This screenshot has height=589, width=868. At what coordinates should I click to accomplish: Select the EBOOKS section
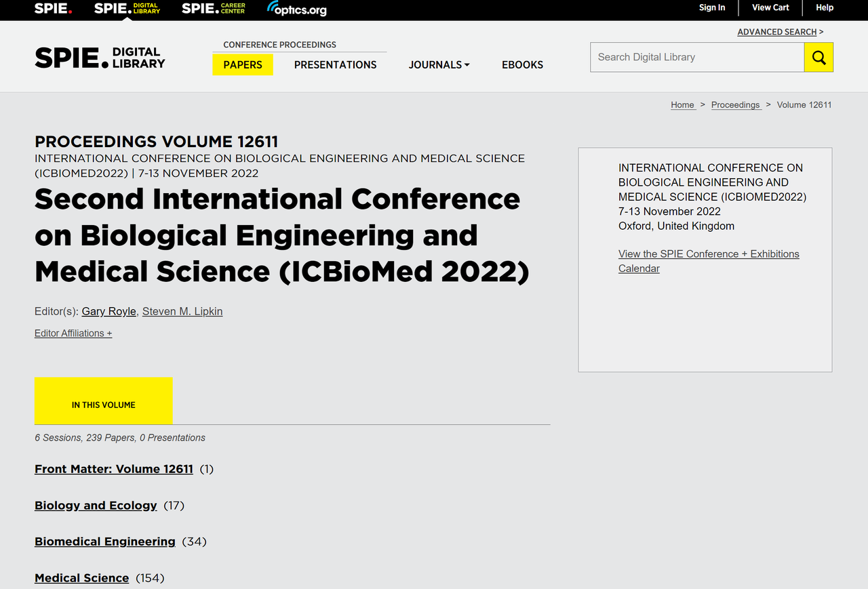(522, 64)
